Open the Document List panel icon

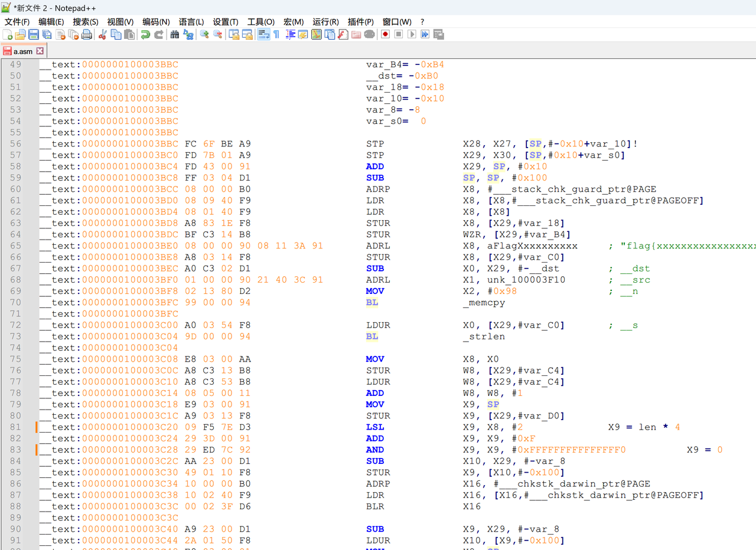(x=330, y=35)
